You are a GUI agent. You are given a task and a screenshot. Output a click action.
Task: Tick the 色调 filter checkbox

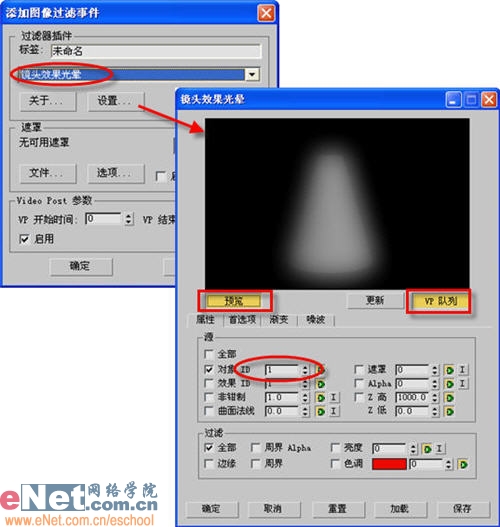click(x=335, y=464)
